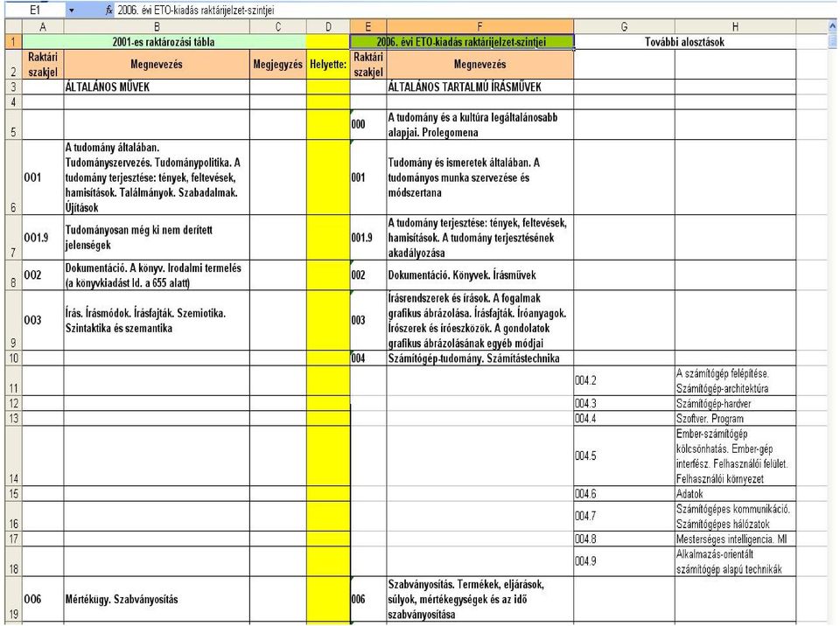The width and height of the screenshot is (840, 626).
Task: Select column G header
Action: [624, 27]
